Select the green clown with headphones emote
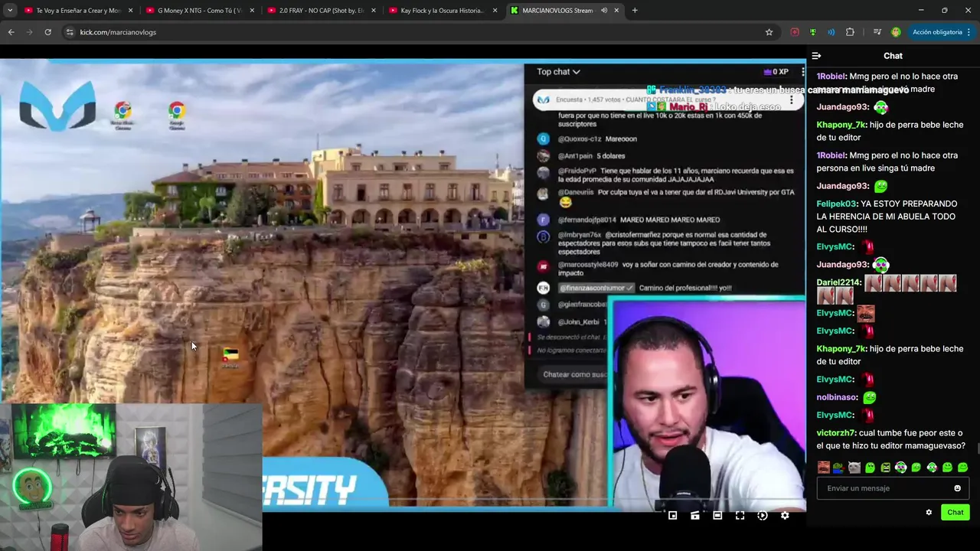Screen dimensions: 980x551 coord(900,468)
